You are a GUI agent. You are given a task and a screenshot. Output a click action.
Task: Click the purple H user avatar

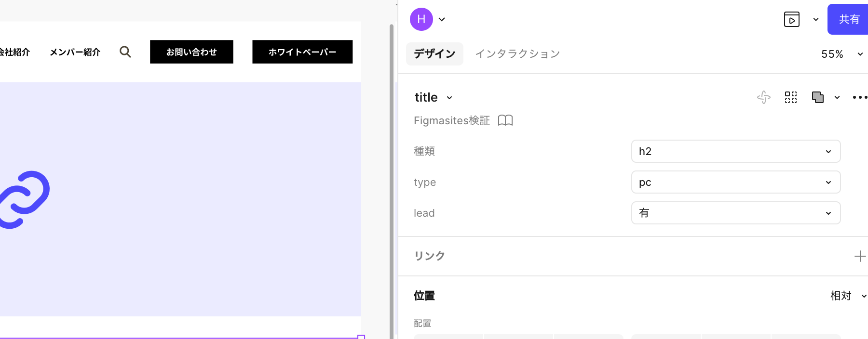point(421,19)
